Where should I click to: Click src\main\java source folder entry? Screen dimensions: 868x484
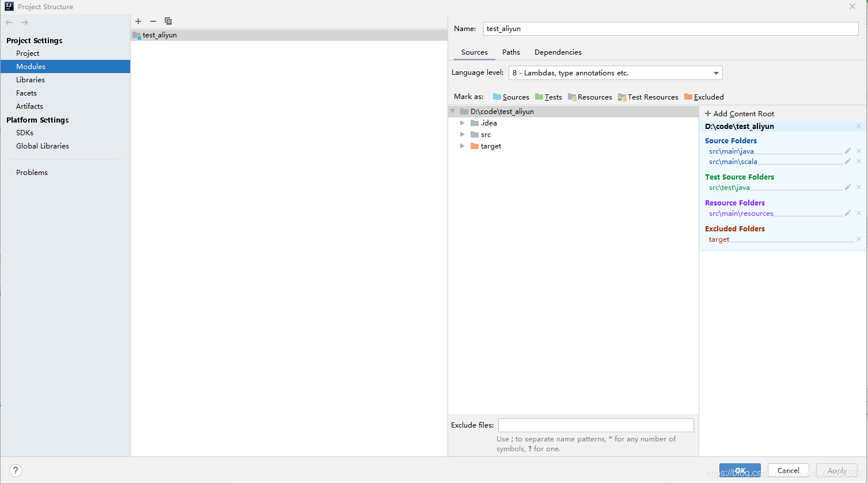[731, 151]
